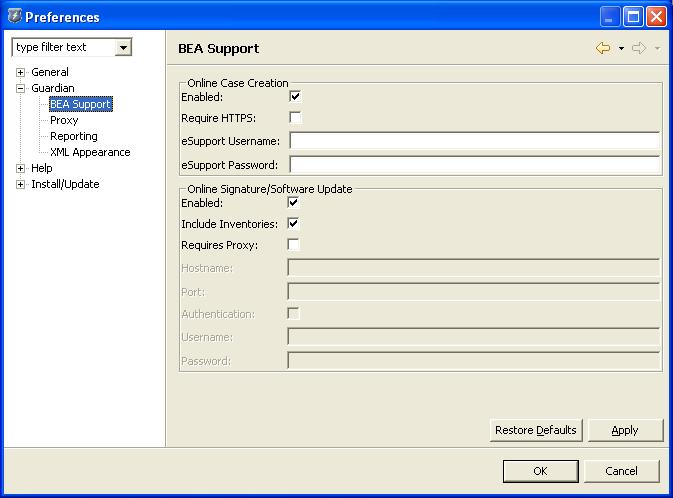Toggle the Include Inventories checkbox

(293, 223)
